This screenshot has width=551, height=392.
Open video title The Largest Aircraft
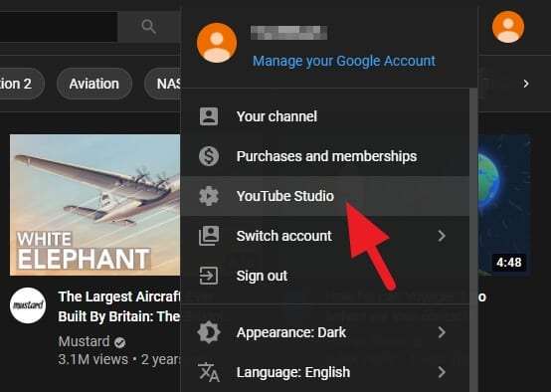coord(119,306)
